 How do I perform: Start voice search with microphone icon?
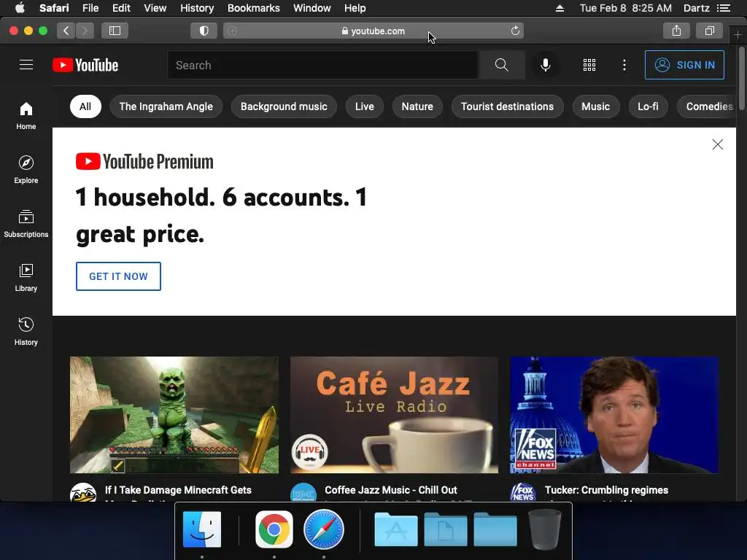(546, 65)
